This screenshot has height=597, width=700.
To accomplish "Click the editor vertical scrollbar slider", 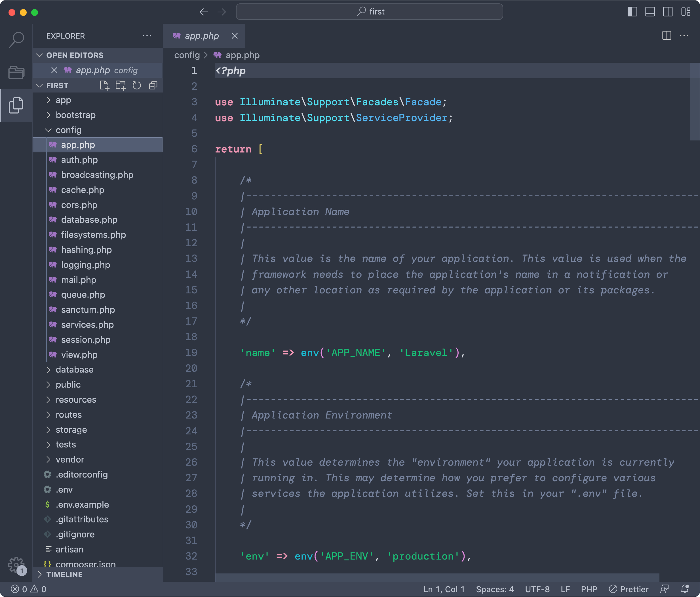I will 695,101.
